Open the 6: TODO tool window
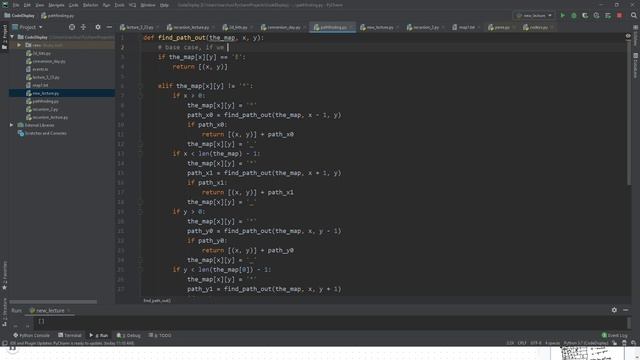The width and height of the screenshot is (640, 360). 160,335
